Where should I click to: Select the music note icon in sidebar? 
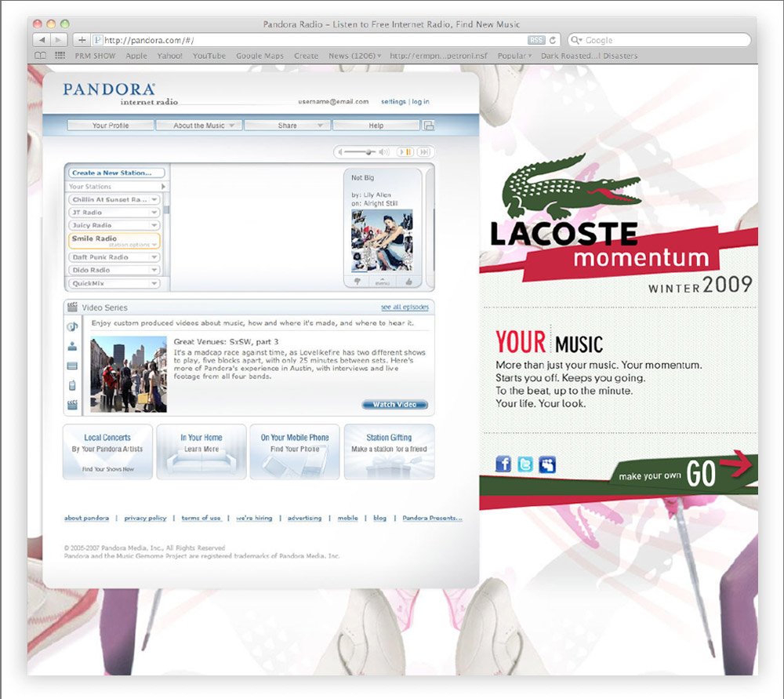72,326
